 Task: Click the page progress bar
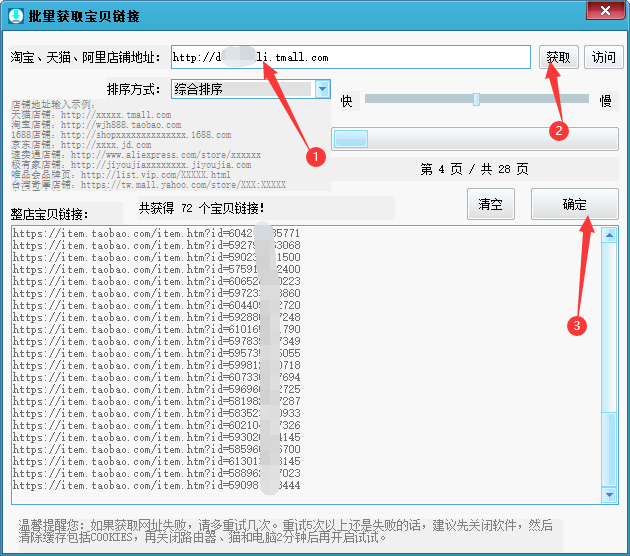[475, 139]
